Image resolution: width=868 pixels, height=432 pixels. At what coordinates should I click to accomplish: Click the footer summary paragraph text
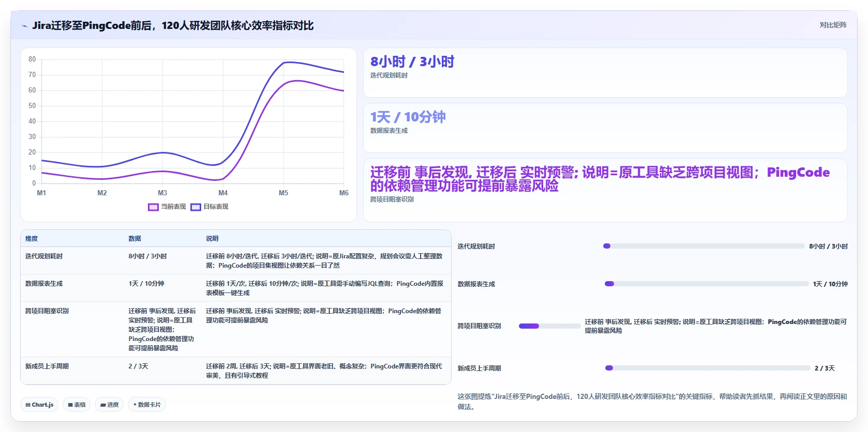(652, 402)
